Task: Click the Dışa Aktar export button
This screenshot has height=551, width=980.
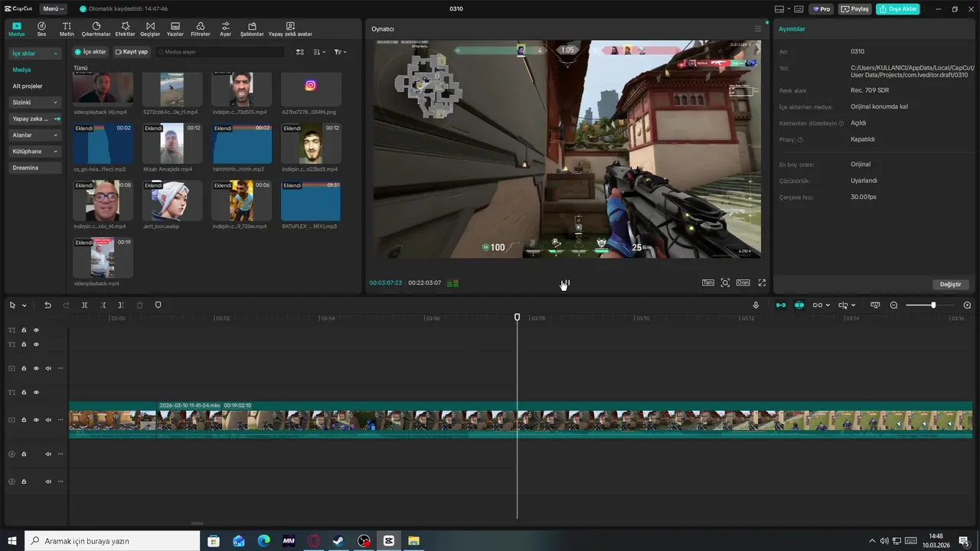Action: point(898,9)
